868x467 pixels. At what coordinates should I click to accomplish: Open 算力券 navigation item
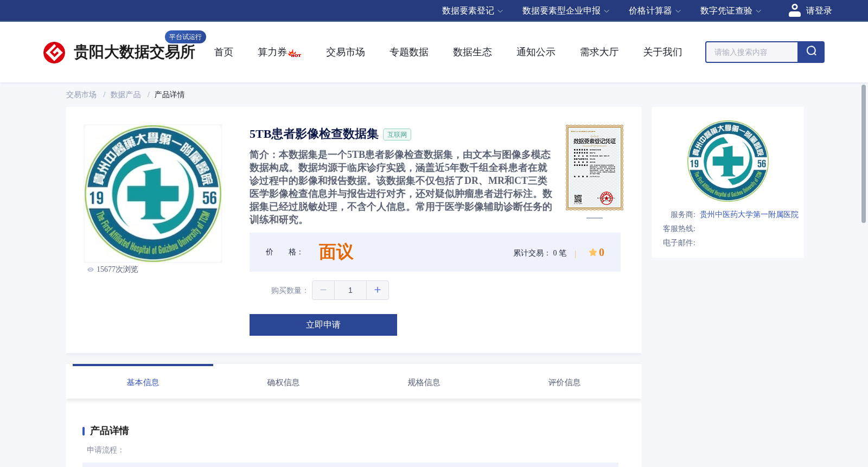point(272,52)
